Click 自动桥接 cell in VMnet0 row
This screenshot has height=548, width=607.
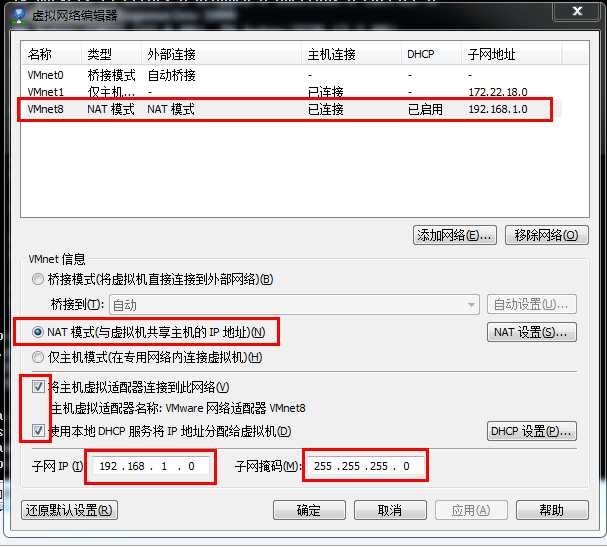[171, 75]
